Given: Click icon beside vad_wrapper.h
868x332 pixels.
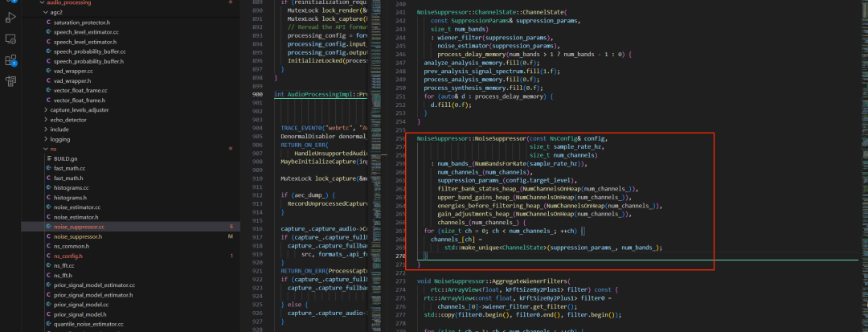Looking at the screenshot, I should (x=48, y=80).
